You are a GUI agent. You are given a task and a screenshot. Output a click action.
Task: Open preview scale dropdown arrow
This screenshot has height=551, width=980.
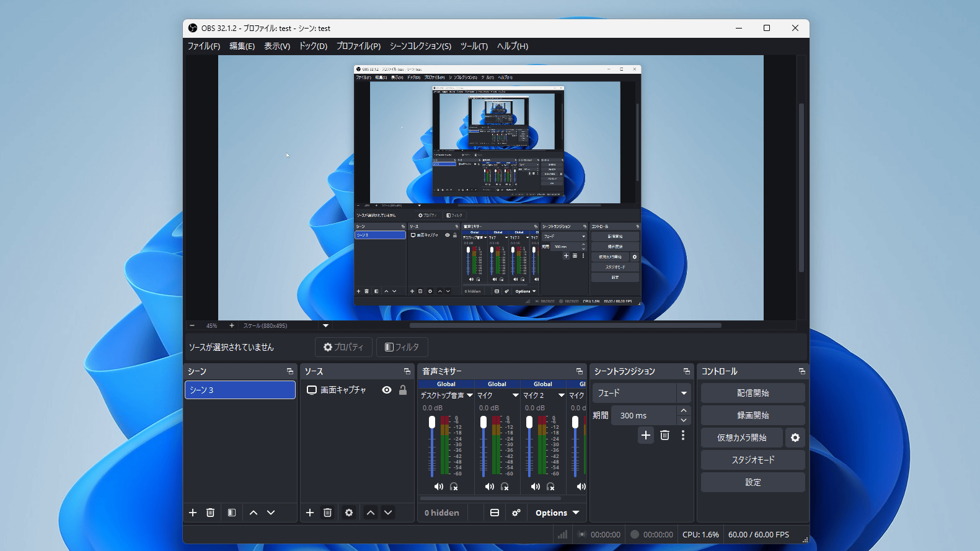[325, 325]
